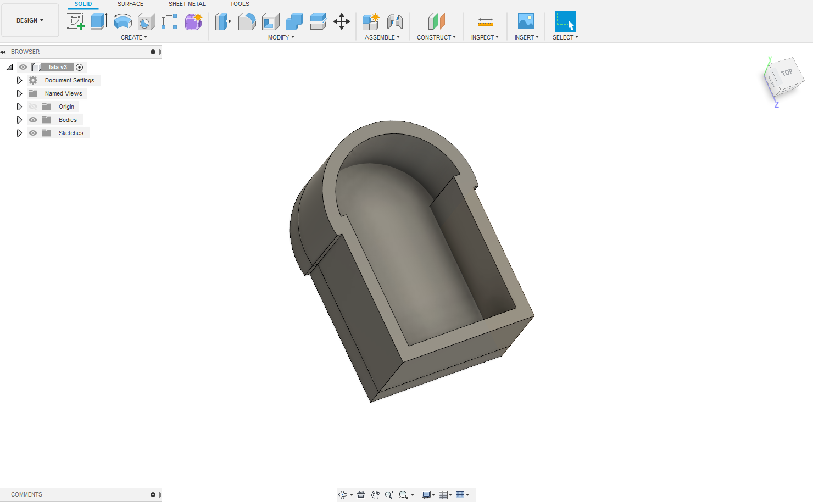Viewport: 813px width, 504px height.
Task: Select the Shell tool
Action: [271, 21]
